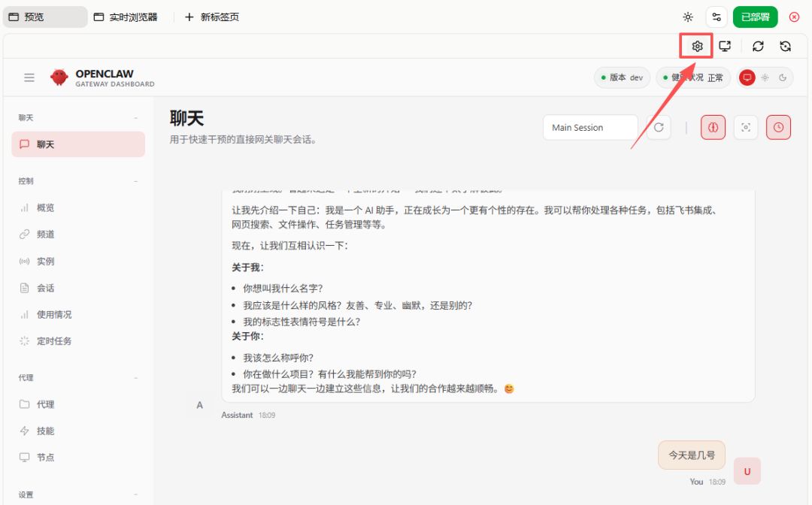Open the gateway settings gear icon

point(696,46)
